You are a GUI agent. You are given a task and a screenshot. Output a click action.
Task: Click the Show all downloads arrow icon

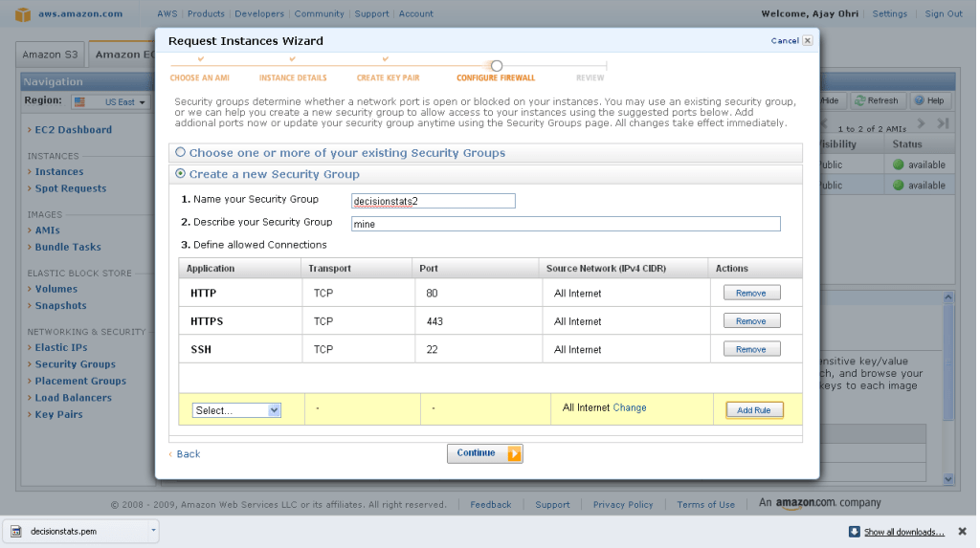(854, 532)
